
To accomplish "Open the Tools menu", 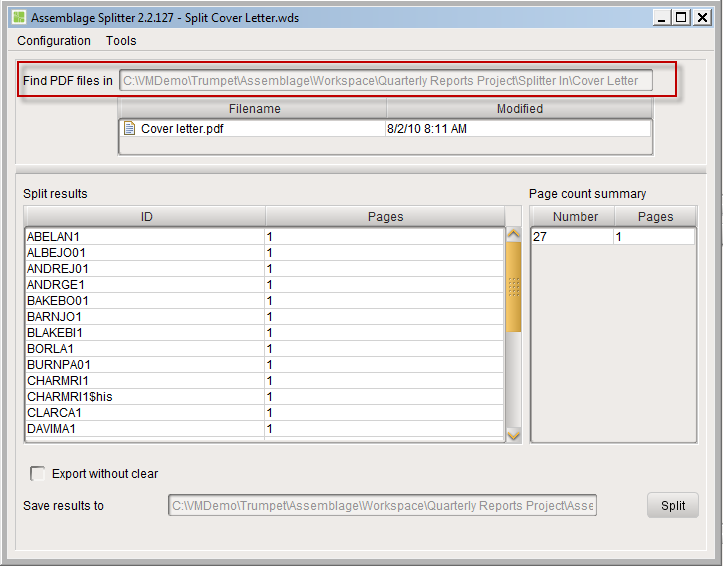I will coord(121,41).
